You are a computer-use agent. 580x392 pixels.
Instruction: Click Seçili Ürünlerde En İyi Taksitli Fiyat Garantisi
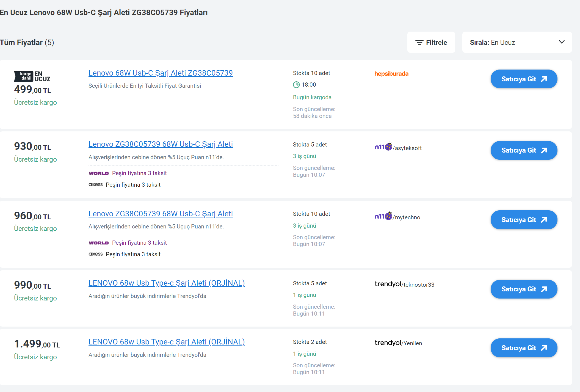point(145,86)
